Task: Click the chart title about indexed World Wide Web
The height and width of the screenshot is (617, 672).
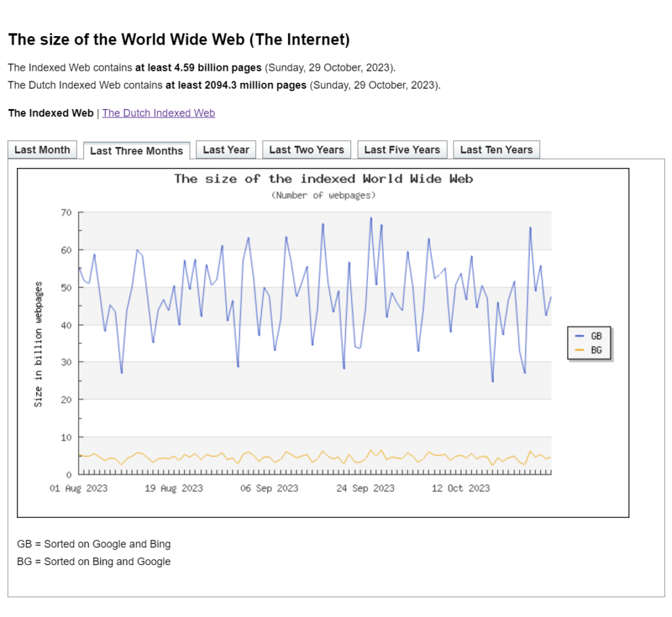Action: (x=323, y=179)
